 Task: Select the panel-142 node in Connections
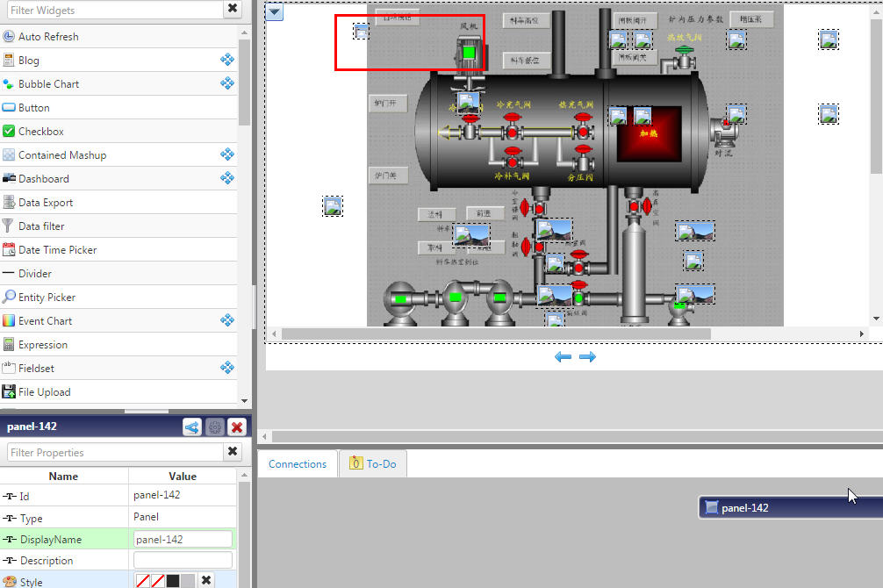pos(791,507)
